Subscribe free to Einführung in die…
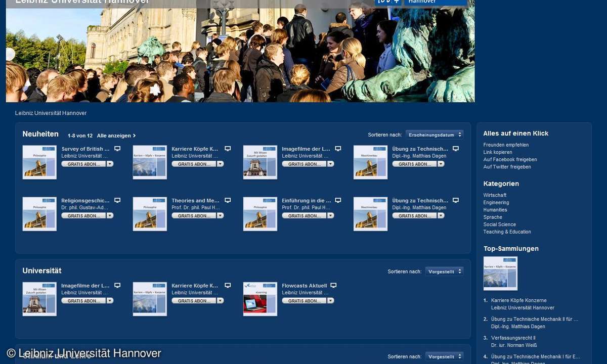Viewport: 607px width, 364px height. pyautogui.click(x=304, y=215)
